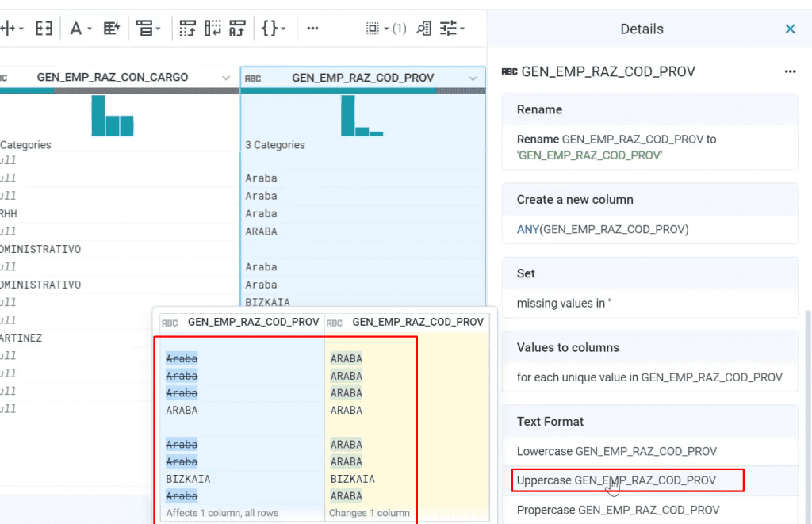The image size is (812, 524).
Task: Choose Propercase GEN_EMP_RAZ_COD_PROV suggestion
Action: (618, 510)
